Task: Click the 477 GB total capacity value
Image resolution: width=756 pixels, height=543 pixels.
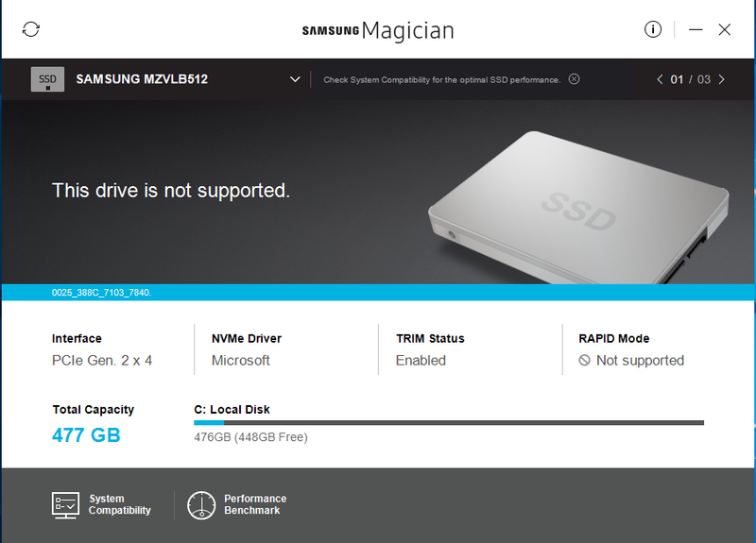Action: [86, 435]
